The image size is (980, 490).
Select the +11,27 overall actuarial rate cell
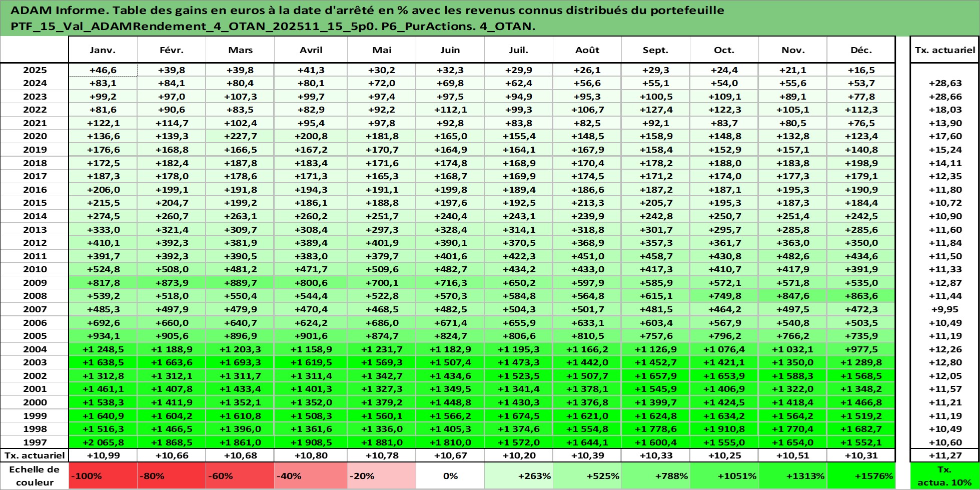[944, 455]
